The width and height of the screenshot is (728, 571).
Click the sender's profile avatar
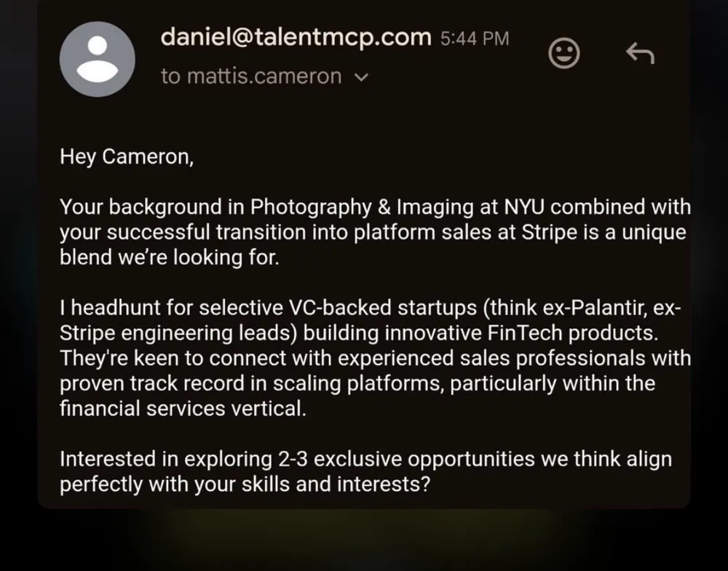pos(97,59)
